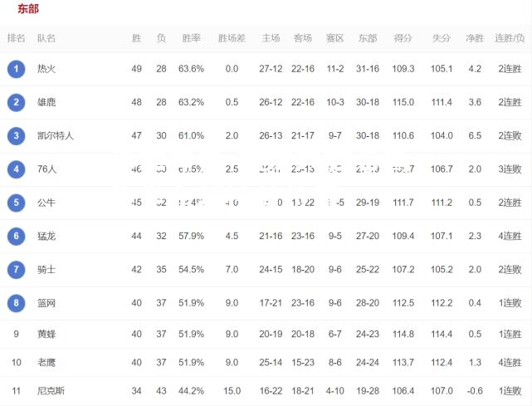Click the rank 5 badge next to 公牛
Screen dimensions: 532x406
17,203
